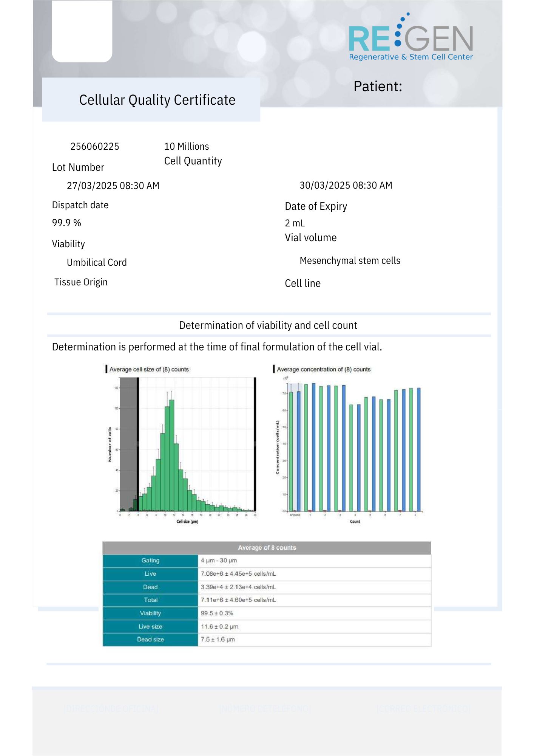Screen dimensions: 534x756
Task: Select the sentence about final formulation of the vial
Action: point(217,347)
